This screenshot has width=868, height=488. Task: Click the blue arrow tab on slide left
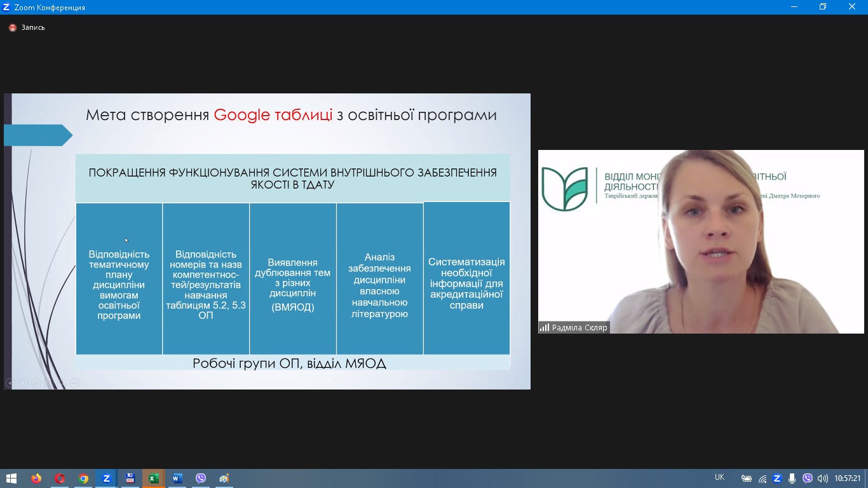click(x=38, y=135)
